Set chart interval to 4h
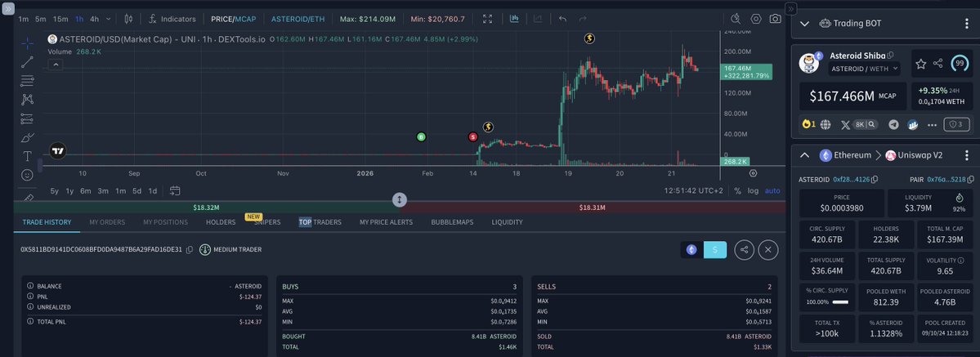 (94, 19)
